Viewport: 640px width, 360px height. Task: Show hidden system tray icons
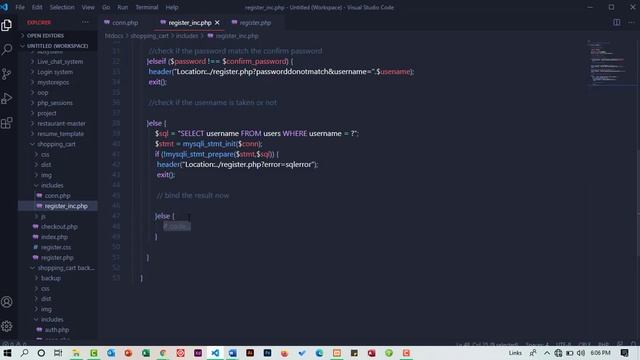click(x=547, y=353)
